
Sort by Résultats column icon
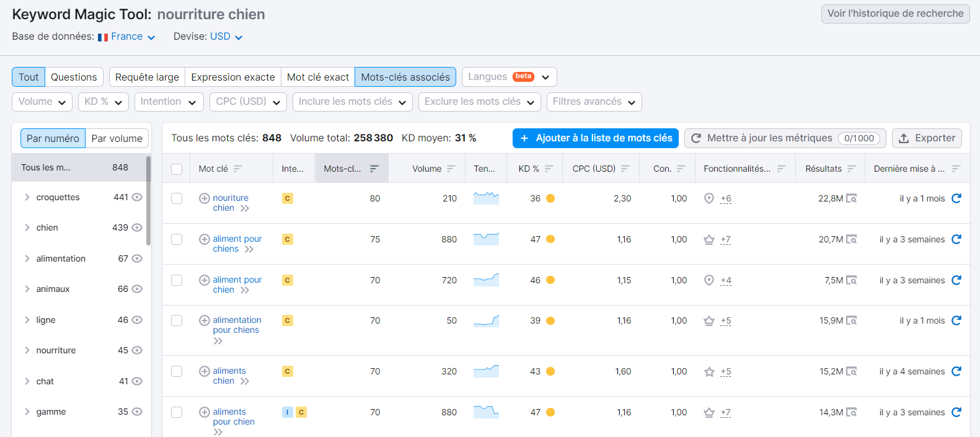coord(852,169)
